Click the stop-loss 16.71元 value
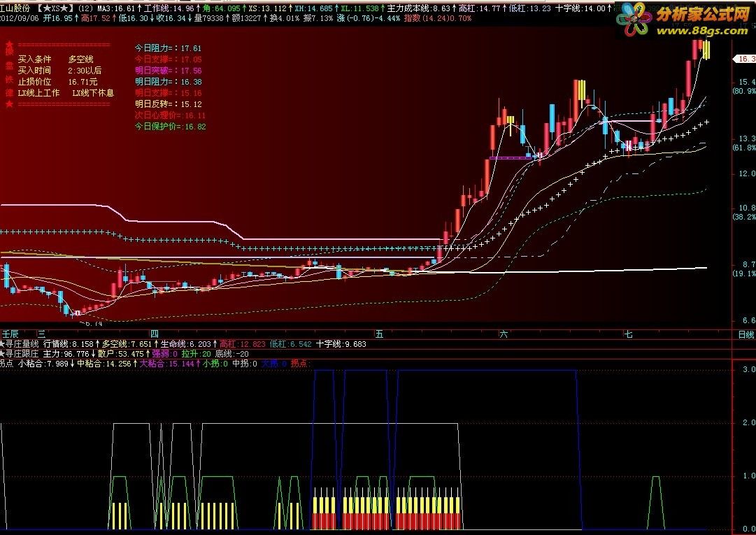The height and width of the screenshot is (535, 756). pos(83,82)
